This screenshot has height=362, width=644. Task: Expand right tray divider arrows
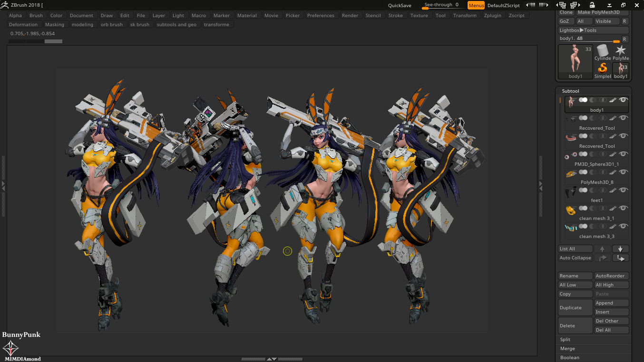coord(540,186)
